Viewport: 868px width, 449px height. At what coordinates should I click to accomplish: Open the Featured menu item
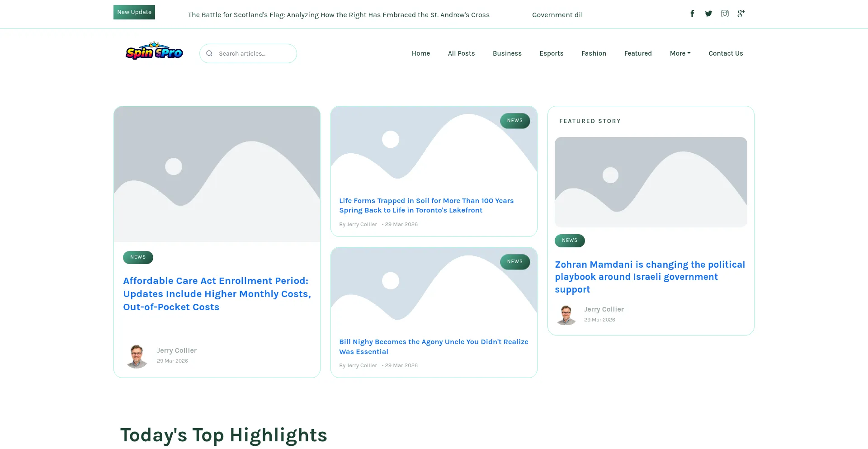[x=638, y=53]
